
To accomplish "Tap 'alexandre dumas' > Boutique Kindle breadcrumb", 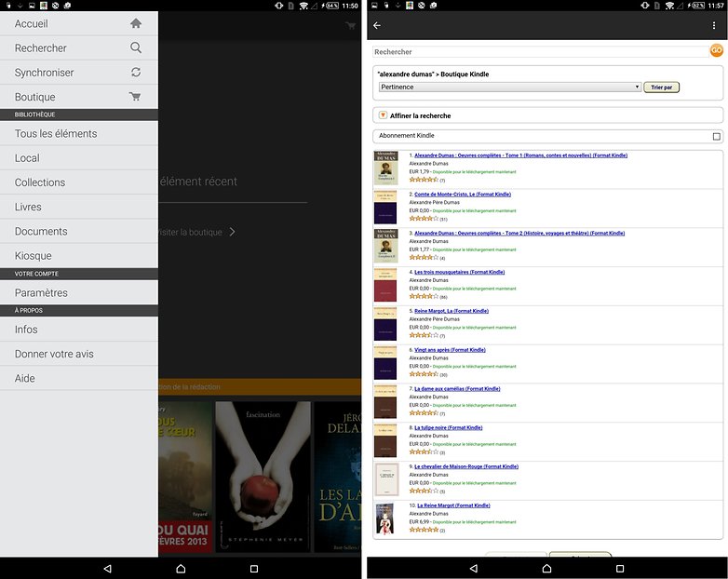I will [x=433, y=74].
